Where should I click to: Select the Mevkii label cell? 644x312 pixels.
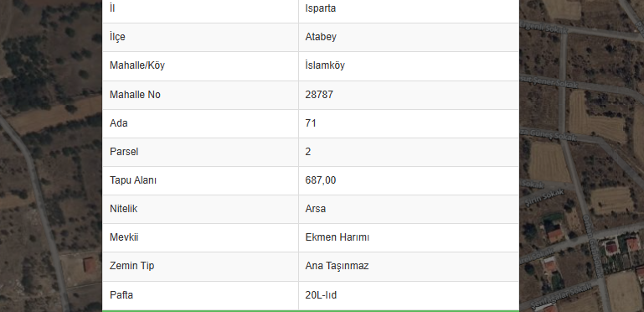[x=200, y=237]
